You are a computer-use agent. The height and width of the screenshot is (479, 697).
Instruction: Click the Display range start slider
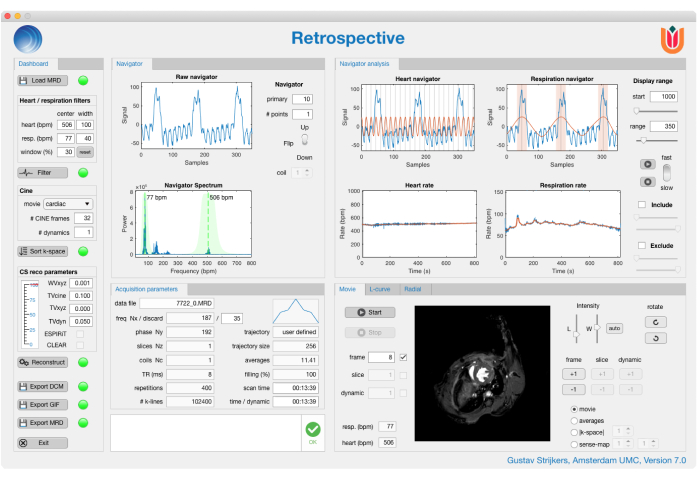pyautogui.click(x=656, y=111)
